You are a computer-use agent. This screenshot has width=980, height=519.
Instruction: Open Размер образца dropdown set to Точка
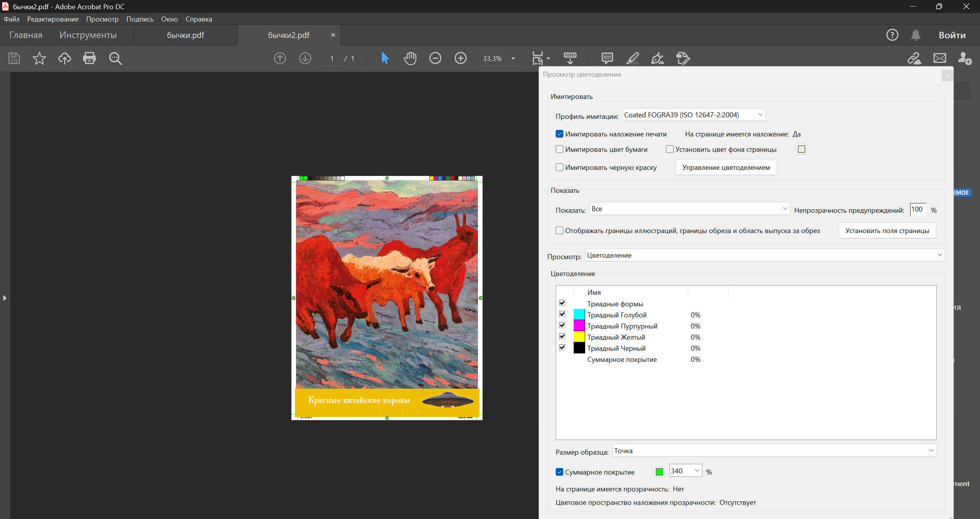pyautogui.click(x=774, y=451)
